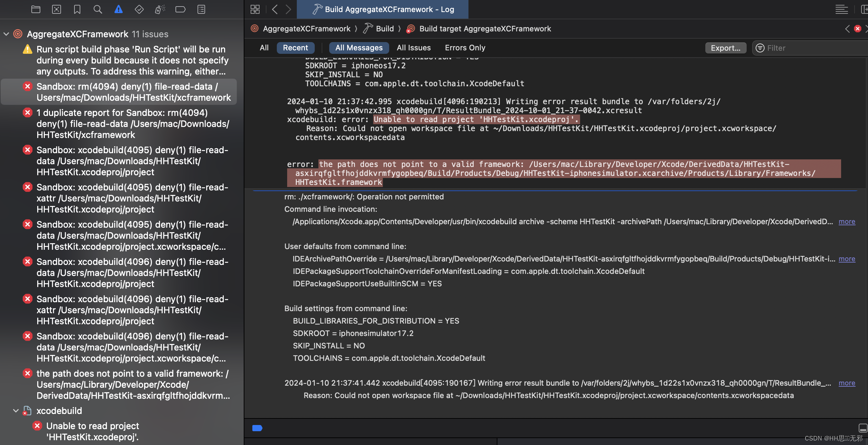
Task: Expand 'more' on 21:37:41.442 xcodebuild line
Action: 847,383
